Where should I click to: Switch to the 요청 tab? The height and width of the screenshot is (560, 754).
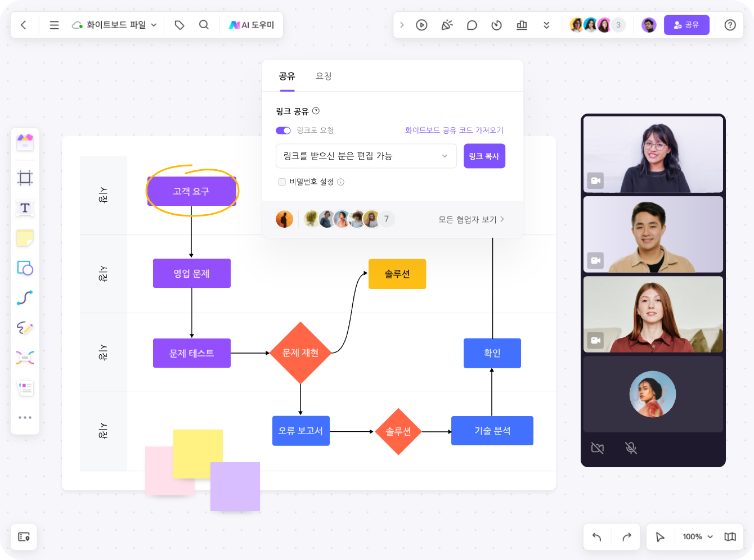pos(324,76)
